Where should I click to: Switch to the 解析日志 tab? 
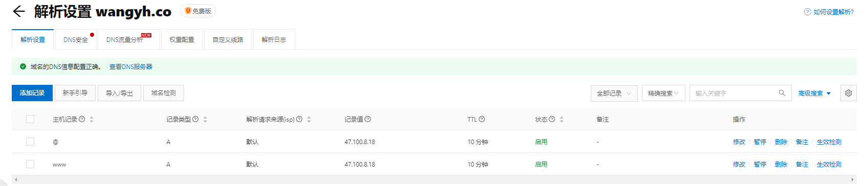coord(274,39)
